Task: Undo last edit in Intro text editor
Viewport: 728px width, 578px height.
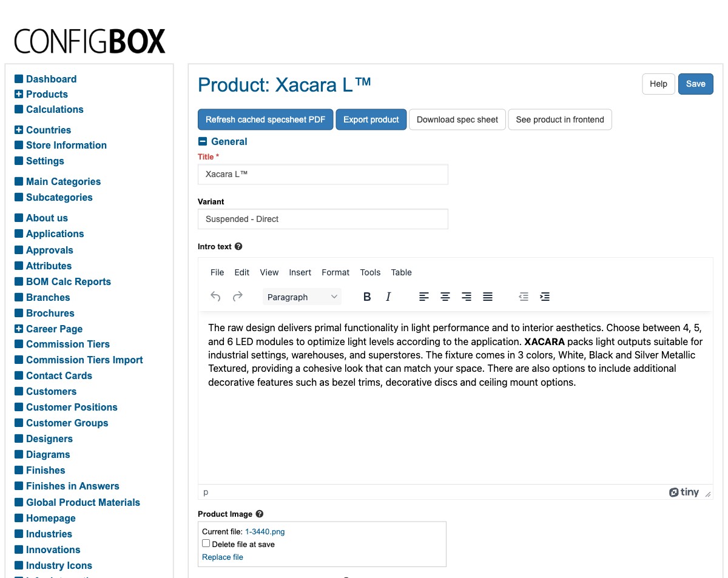Action: click(x=215, y=297)
